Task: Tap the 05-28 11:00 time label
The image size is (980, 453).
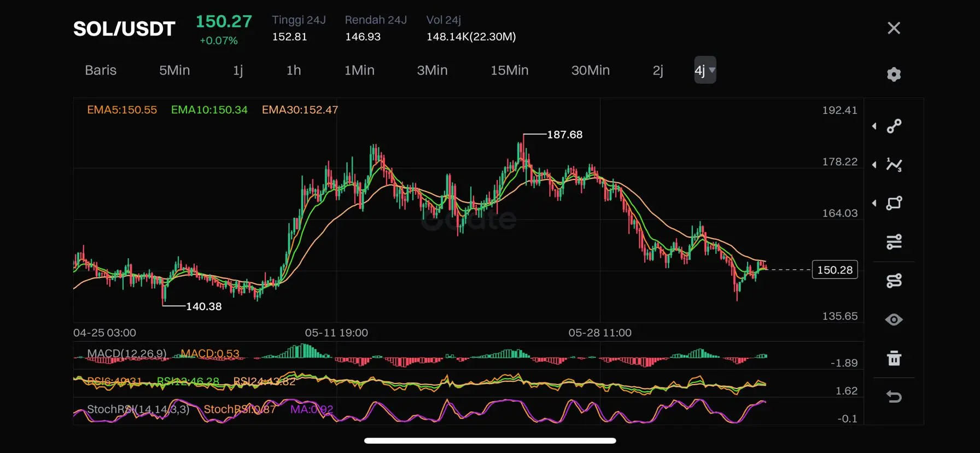Action: coord(600,333)
